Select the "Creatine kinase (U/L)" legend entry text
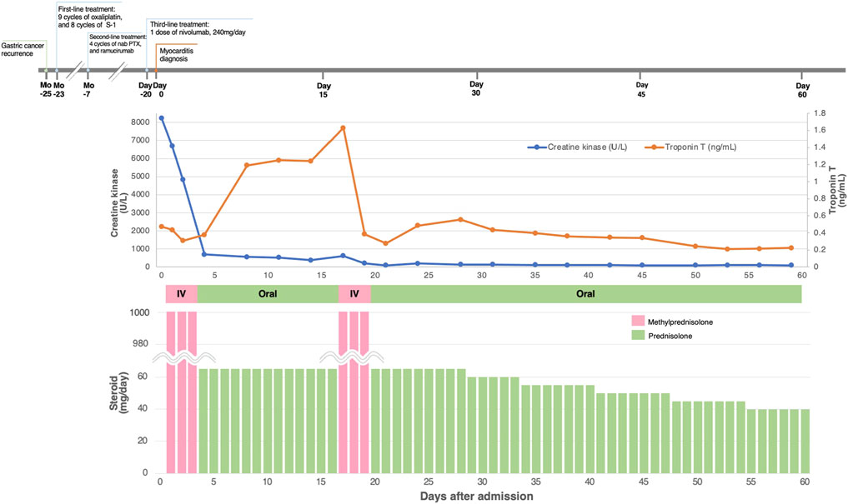This screenshot has width=848, height=504. click(587, 147)
